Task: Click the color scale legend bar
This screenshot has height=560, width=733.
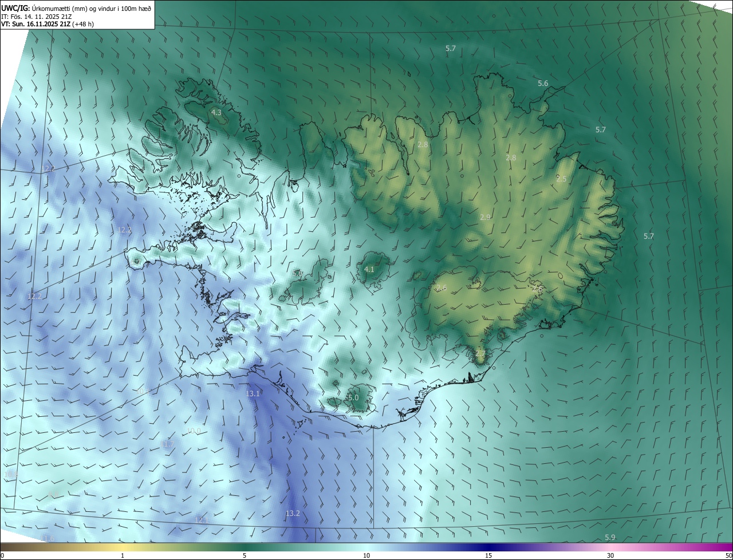Action: pyautogui.click(x=366, y=547)
